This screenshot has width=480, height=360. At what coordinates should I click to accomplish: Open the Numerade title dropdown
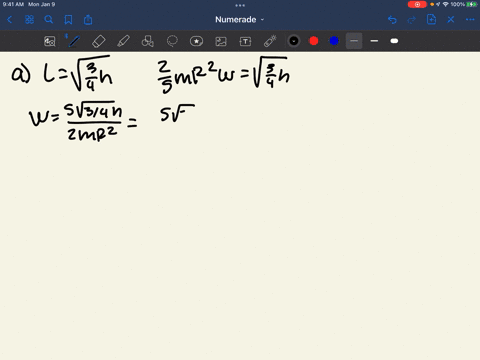click(239, 20)
